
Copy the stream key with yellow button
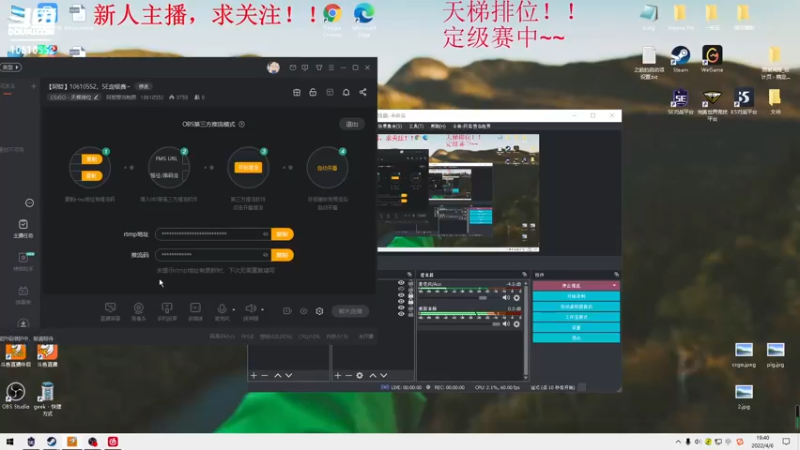pyautogui.click(x=282, y=255)
